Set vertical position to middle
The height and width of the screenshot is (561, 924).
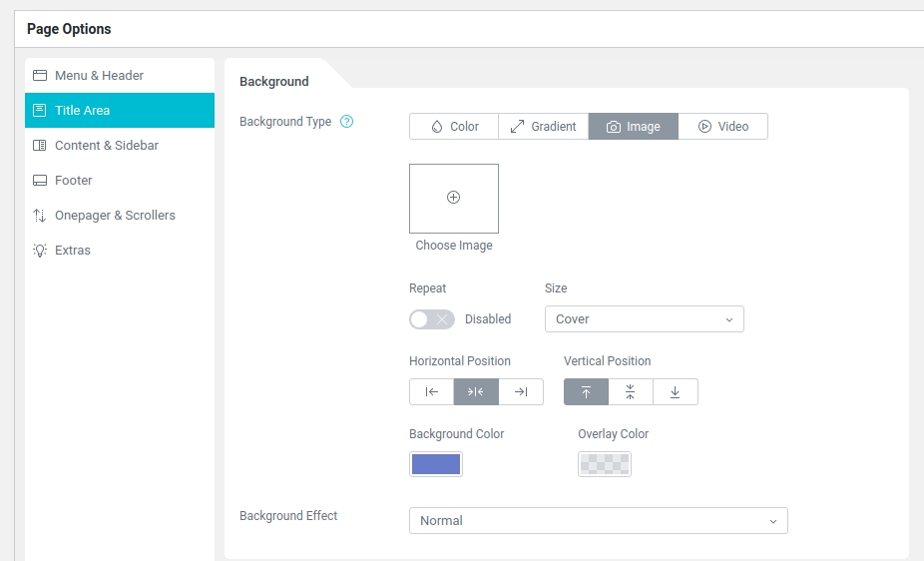point(631,392)
